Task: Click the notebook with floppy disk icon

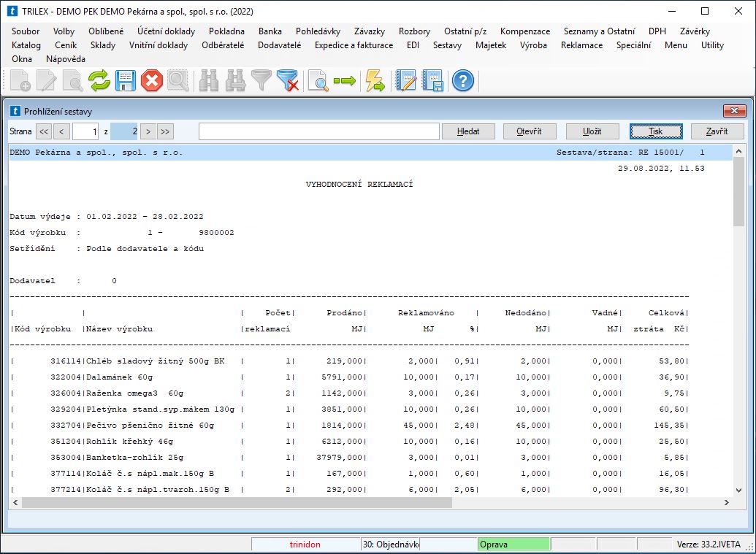Action: click(x=432, y=80)
